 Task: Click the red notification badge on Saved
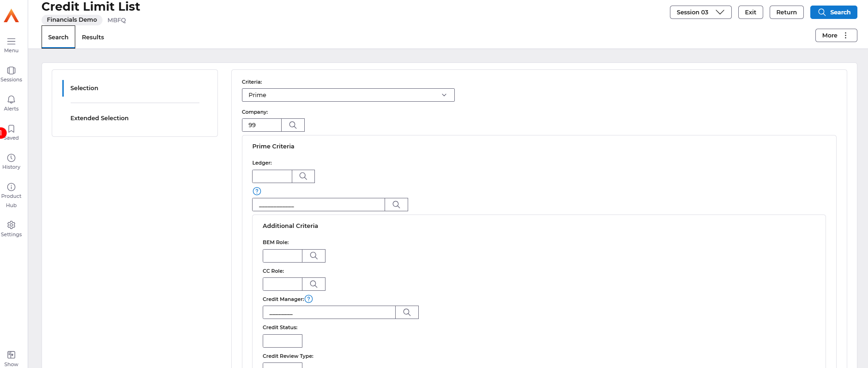[2, 133]
